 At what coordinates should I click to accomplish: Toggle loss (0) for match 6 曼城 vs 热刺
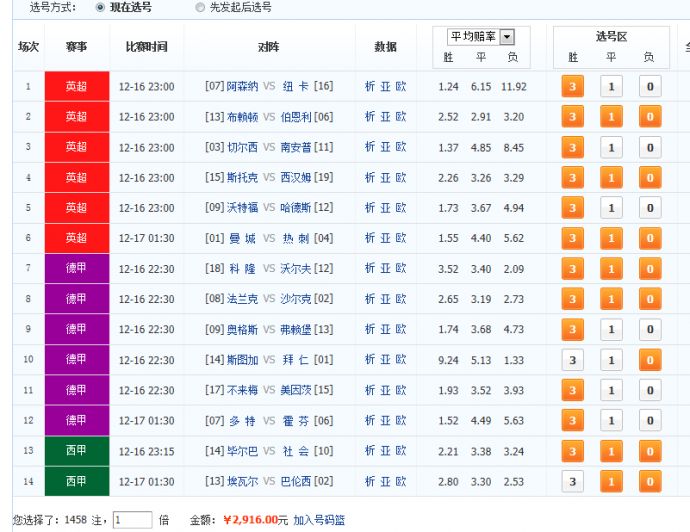pos(650,238)
